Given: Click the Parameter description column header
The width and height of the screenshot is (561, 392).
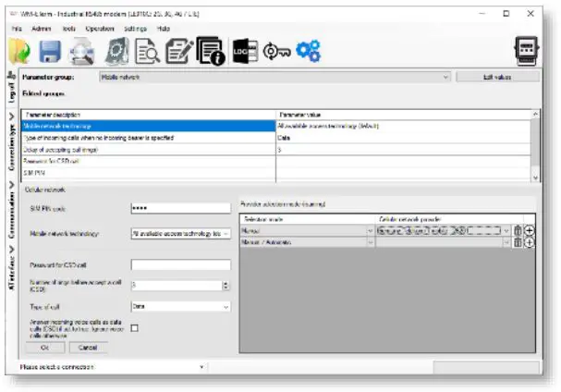Looking at the screenshot, I should tap(149, 115).
